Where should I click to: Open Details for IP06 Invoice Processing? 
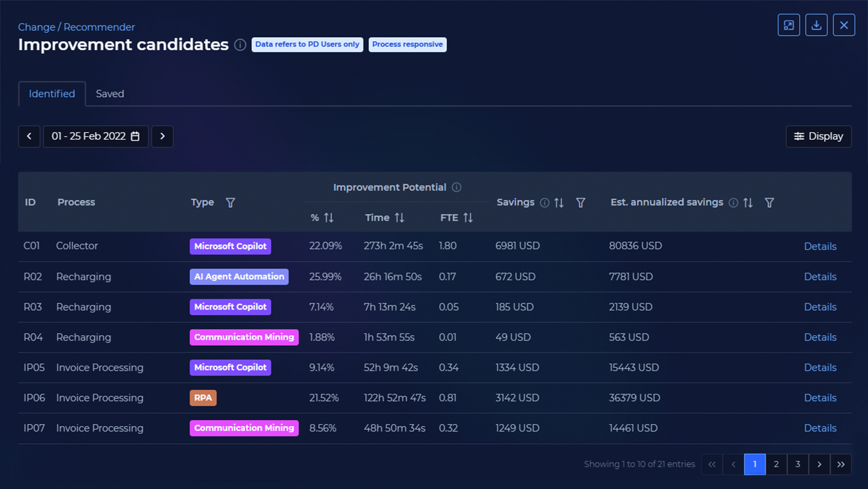[820, 398]
